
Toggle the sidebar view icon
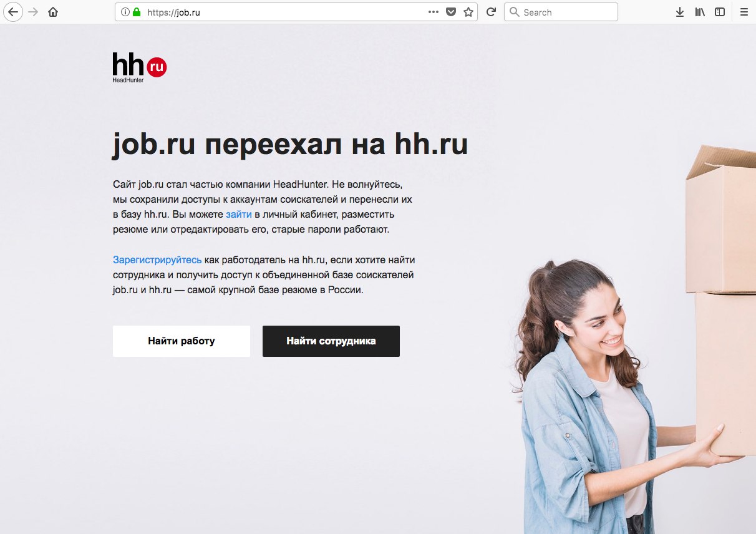pos(720,12)
